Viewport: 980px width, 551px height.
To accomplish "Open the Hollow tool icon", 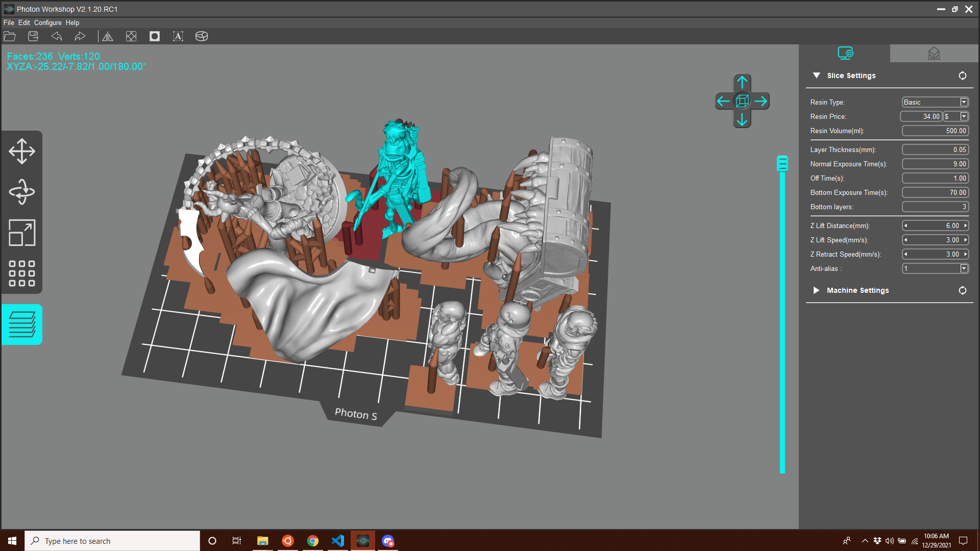I will [x=131, y=36].
